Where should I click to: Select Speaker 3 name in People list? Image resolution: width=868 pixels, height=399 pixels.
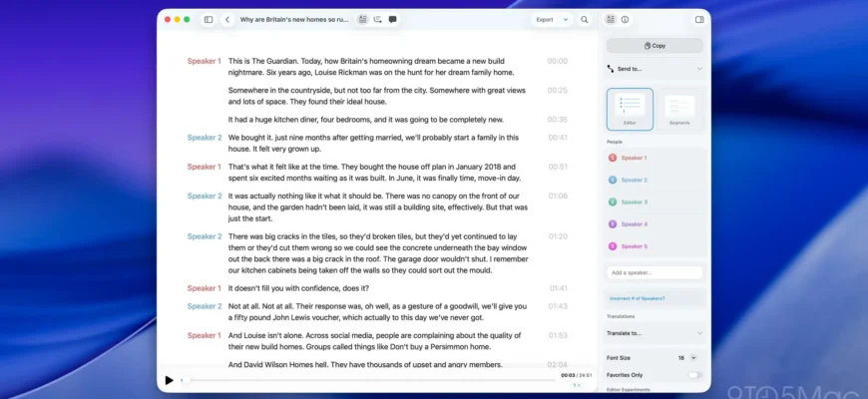[634, 201]
